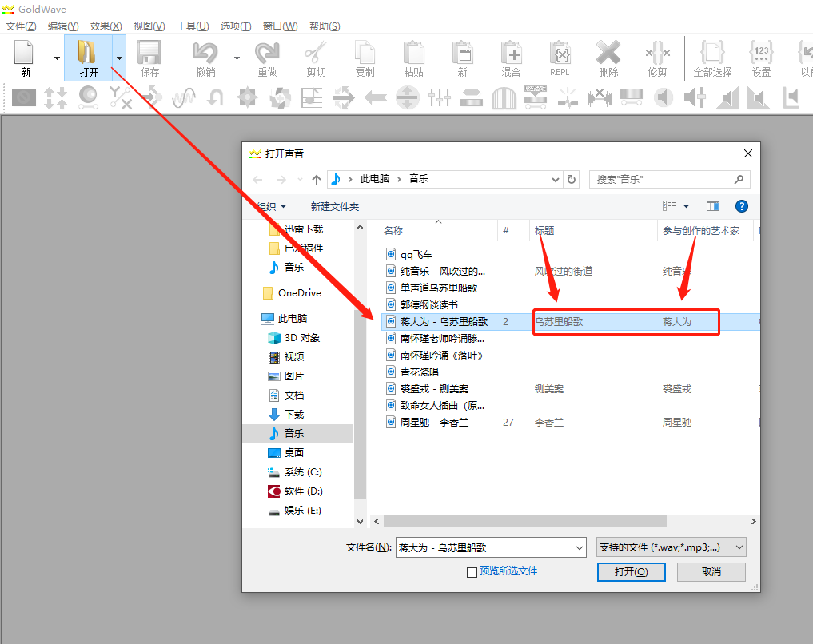Viewport: 813px width, 644px height.
Task: Click the Mix (混合) toolbar icon
Action: pos(511,52)
